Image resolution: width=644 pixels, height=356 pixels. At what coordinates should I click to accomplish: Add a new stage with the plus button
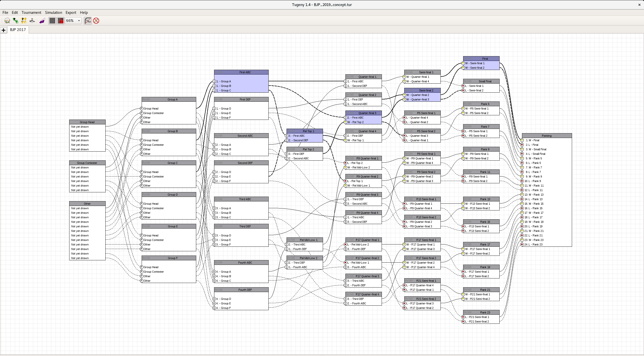coord(4,30)
